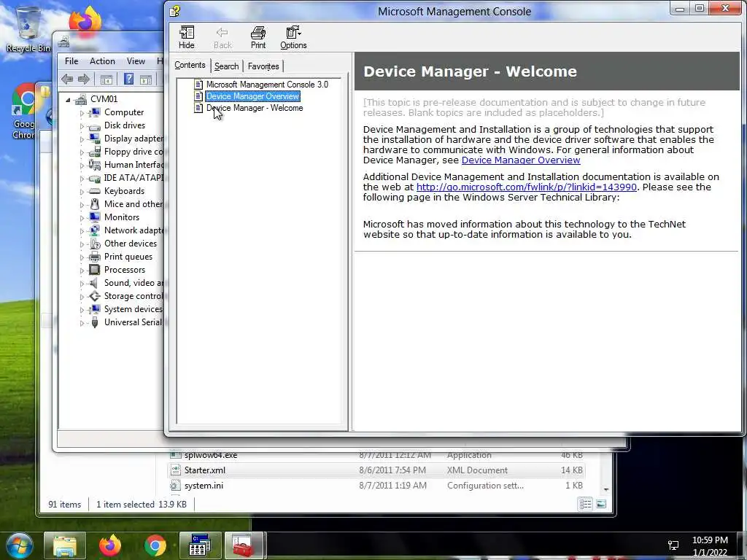The width and height of the screenshot is (747, 560).
Task: Open Chrome from the taskbar
Action: (x=155, y=545)
